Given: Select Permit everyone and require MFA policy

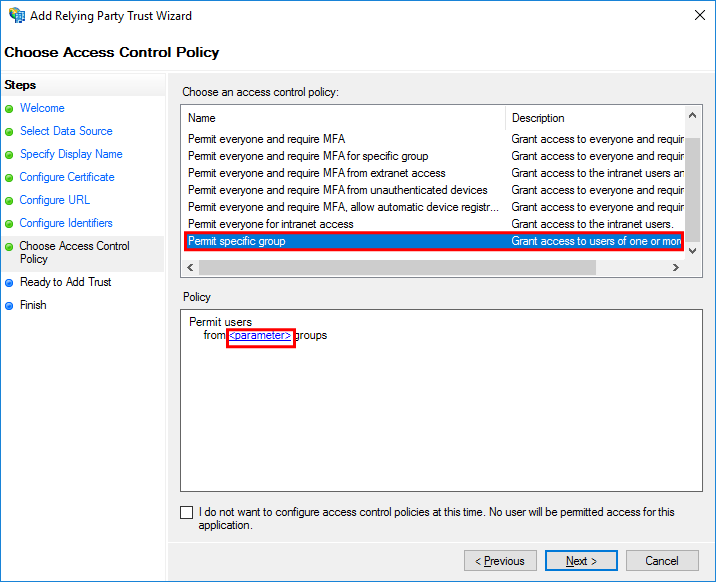Looking at the screenshot, I should tap(433, 139).
